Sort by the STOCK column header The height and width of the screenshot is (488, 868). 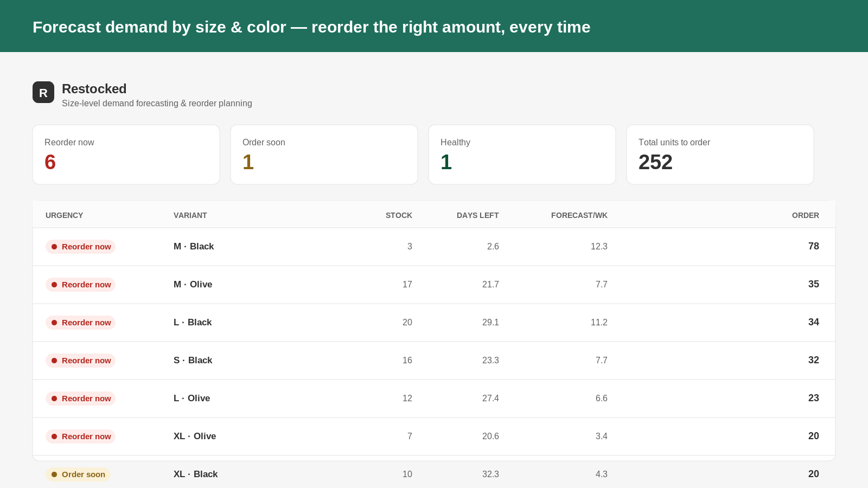pyautogui.click(x=399, y=215)
